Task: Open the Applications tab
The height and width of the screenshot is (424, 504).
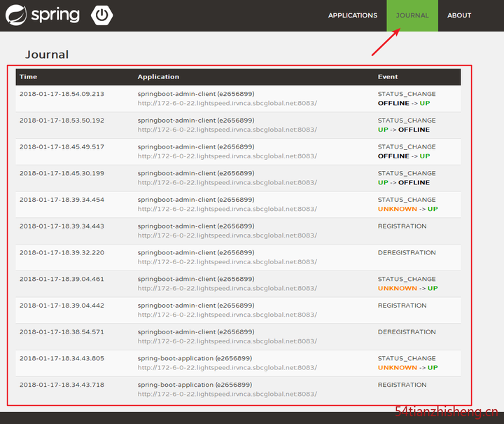Action: (x=353, y=15)
